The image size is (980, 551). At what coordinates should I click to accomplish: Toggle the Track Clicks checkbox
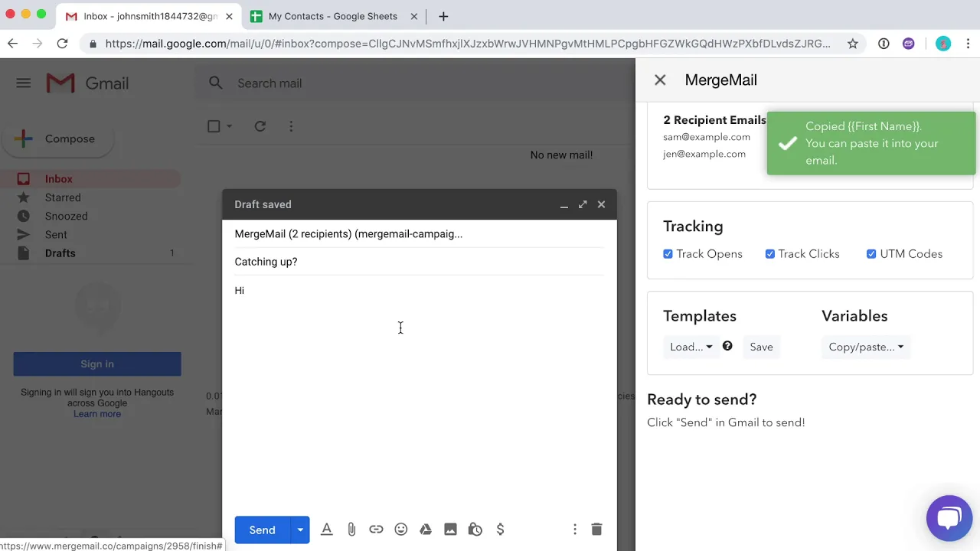coord(770,254)
